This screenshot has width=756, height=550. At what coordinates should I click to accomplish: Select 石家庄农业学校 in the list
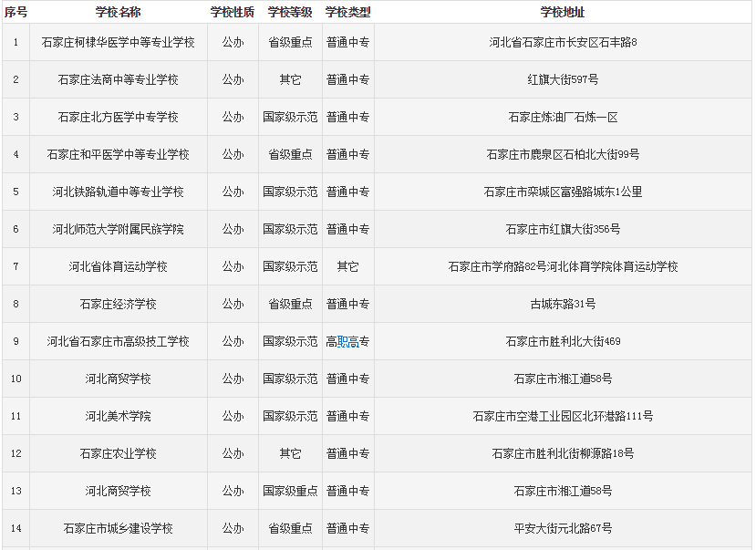[119, 453]
